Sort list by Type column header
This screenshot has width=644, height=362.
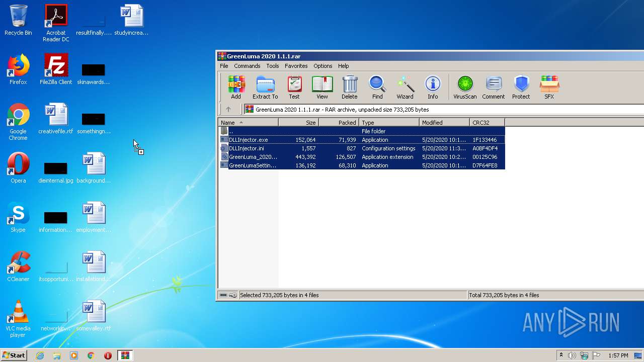389,122
